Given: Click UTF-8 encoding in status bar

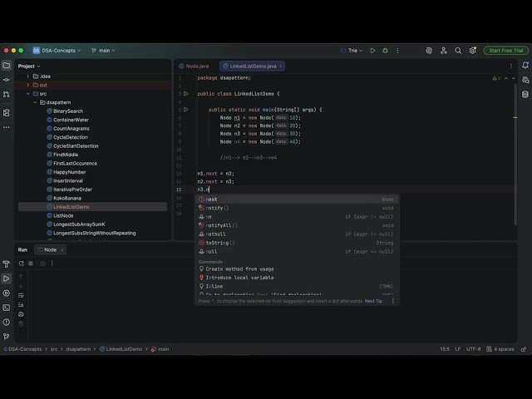Looking at the screenshot, I should tap(473, 349).
